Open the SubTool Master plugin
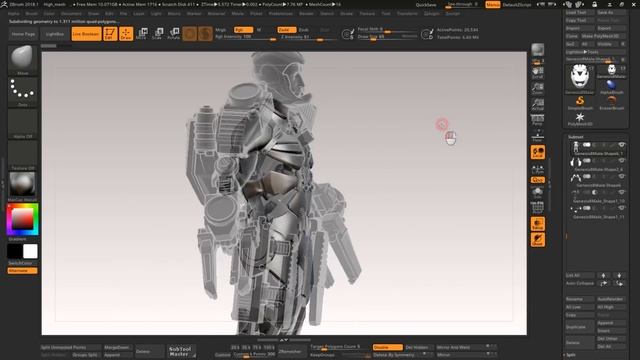This screenshot has width=640, height=360. coord(180,351)
